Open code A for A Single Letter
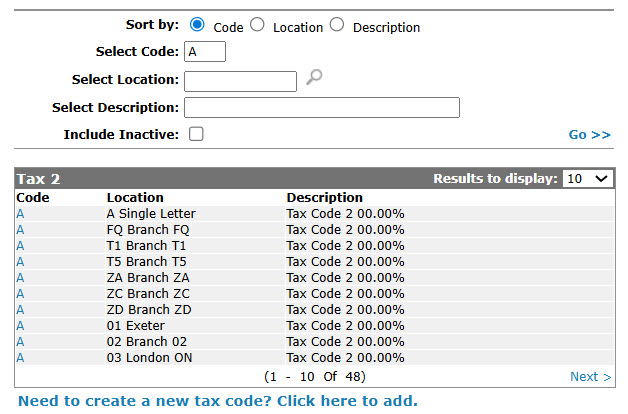Image resolution: width=628 pixels, height=414 pixels. pyautogui.click(x=20, y=214)
